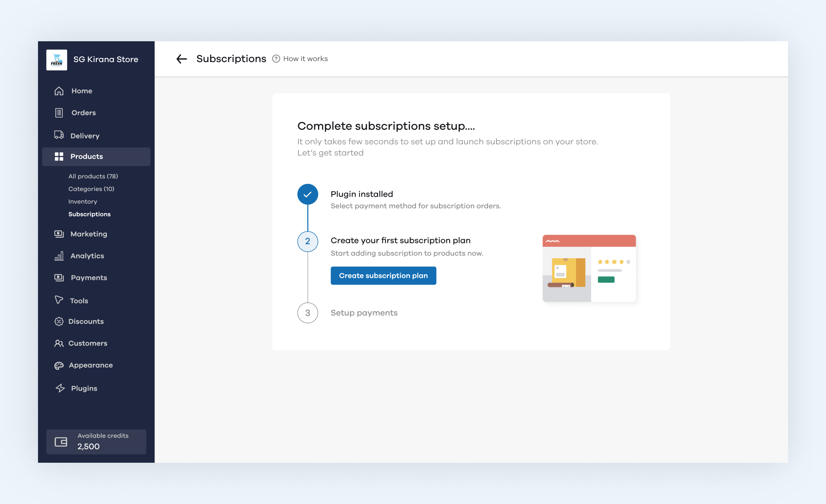Go to the Payments section

[x=89, y=278]
